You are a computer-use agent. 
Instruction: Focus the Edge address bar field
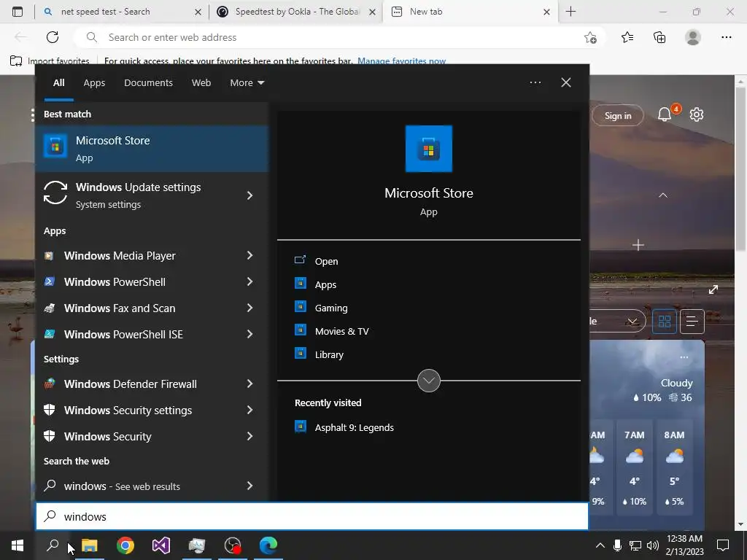pyautogui.click(x=339, y=37)
